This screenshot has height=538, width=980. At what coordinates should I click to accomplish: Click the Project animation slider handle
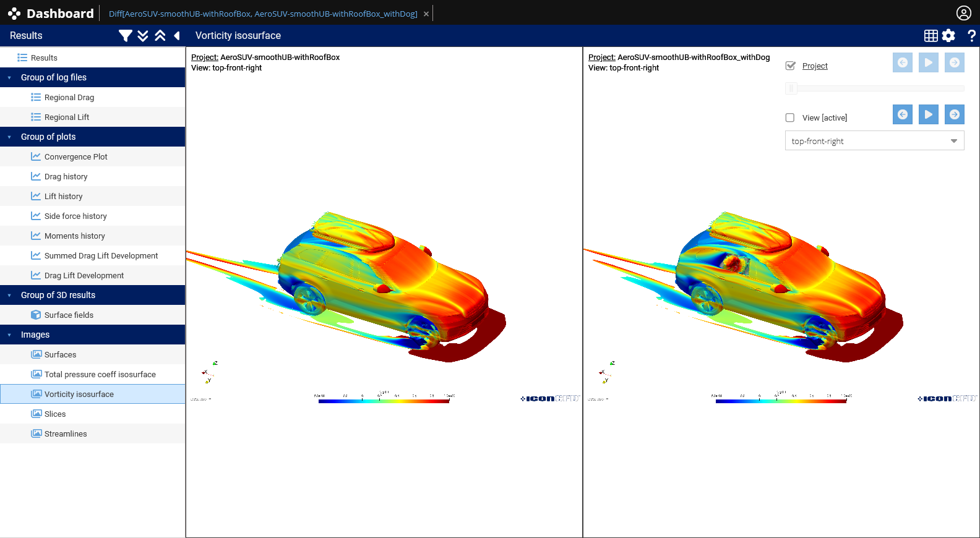[791, 88]
